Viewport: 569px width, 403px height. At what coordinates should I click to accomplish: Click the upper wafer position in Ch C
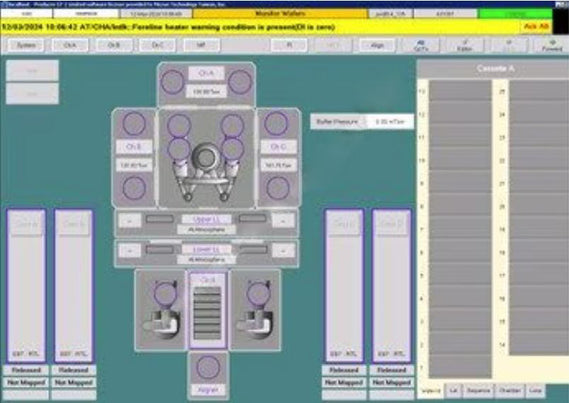[x=276, y=124]
